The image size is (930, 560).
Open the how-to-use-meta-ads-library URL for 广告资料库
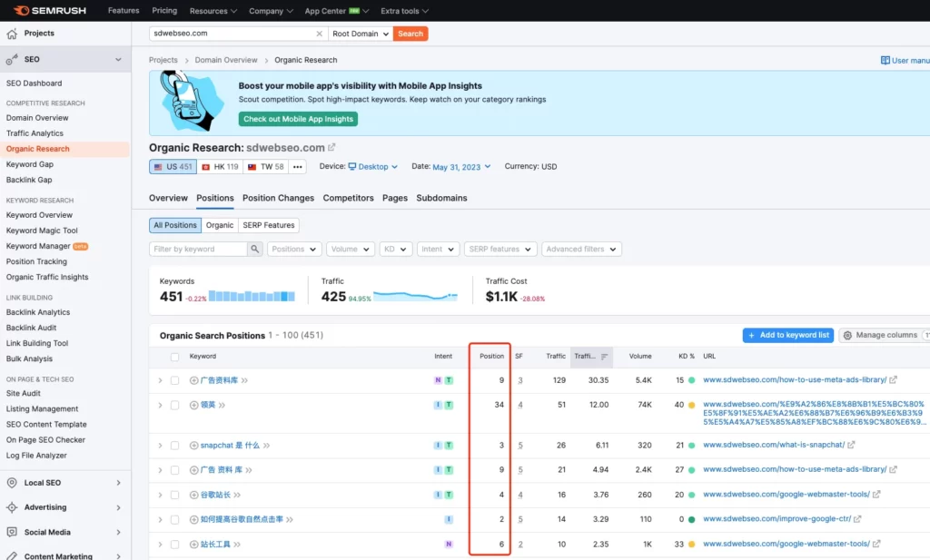point(795,380)
